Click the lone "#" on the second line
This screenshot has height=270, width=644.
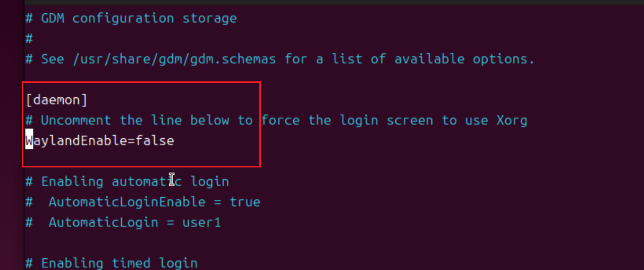29,39
